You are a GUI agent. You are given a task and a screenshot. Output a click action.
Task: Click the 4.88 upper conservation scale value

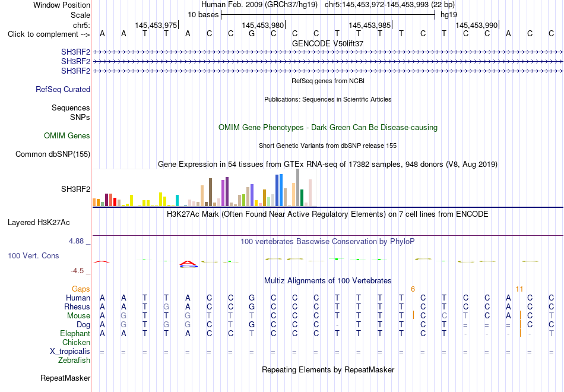coord(76,241)
